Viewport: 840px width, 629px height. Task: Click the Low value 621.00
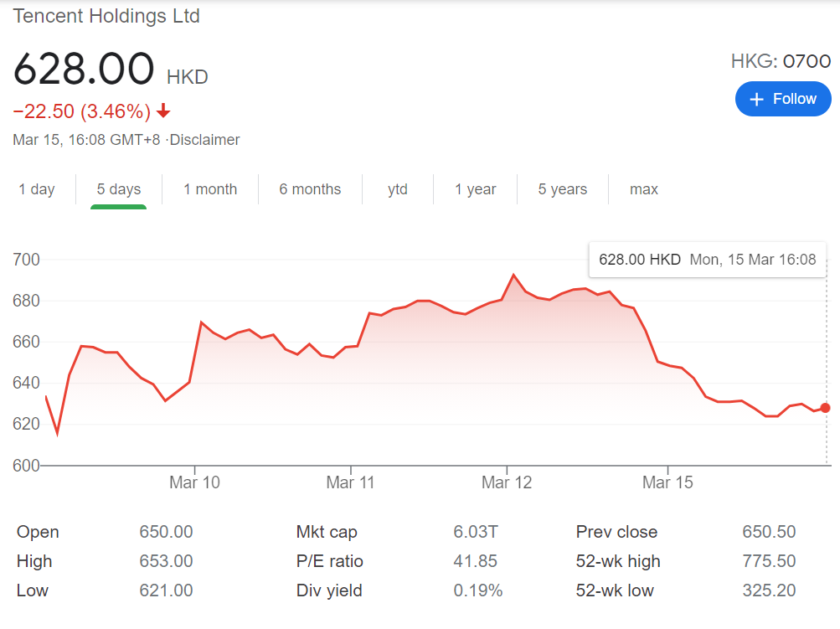[x=166, y=590]
